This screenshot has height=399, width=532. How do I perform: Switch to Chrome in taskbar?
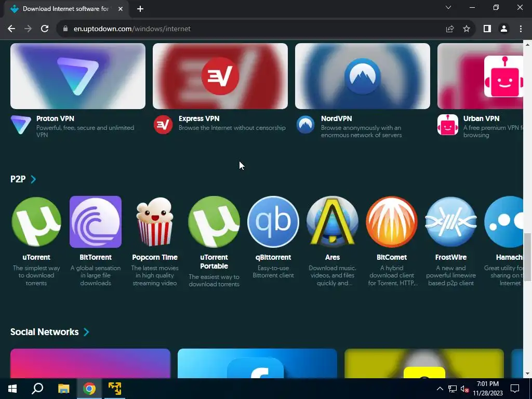point(89,389)
